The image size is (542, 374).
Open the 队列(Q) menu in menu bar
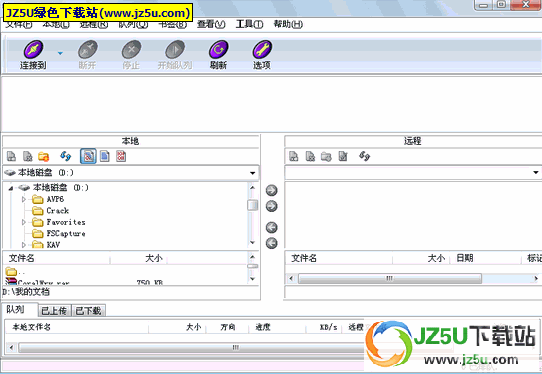point(133,24)
